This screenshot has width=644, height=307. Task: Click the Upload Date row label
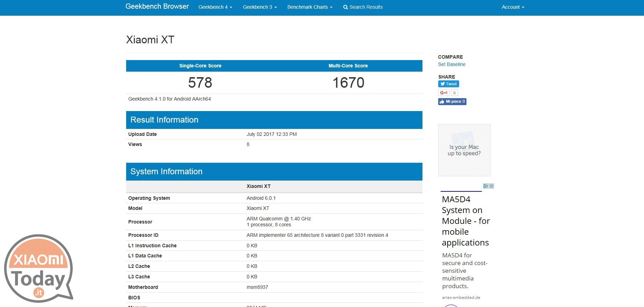click(x=142, y=134)
